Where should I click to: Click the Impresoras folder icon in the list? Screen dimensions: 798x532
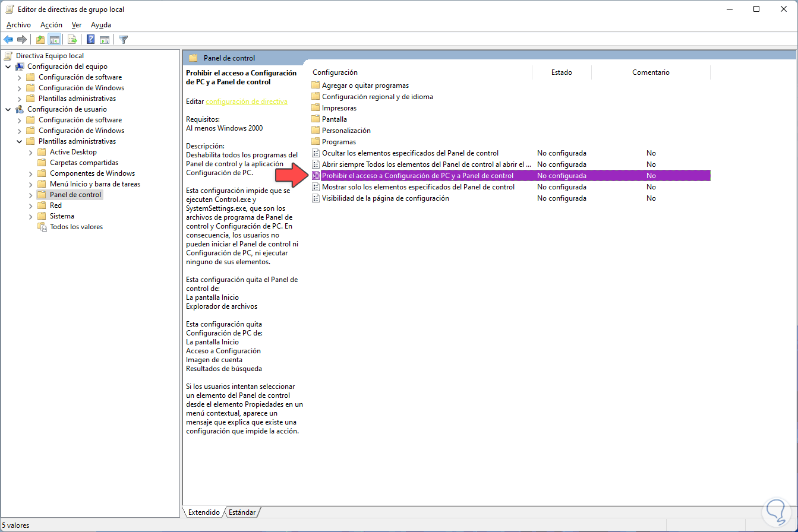tap(316, 108)
